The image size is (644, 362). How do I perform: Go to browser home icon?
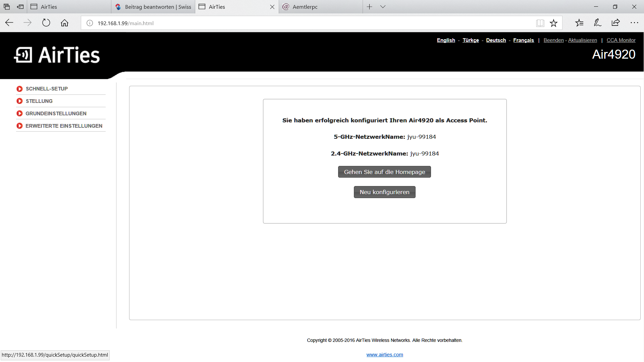tap(64, 23)
